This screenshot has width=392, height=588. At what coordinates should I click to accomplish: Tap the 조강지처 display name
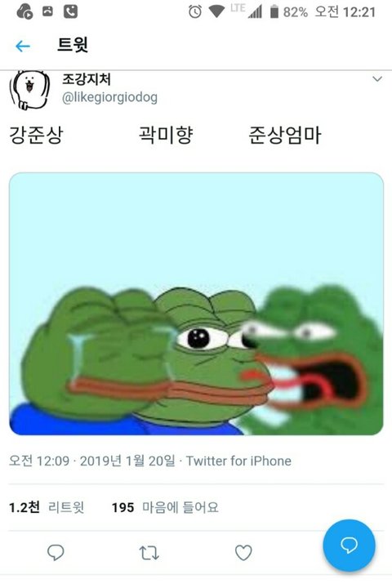[x=87, y=78]
